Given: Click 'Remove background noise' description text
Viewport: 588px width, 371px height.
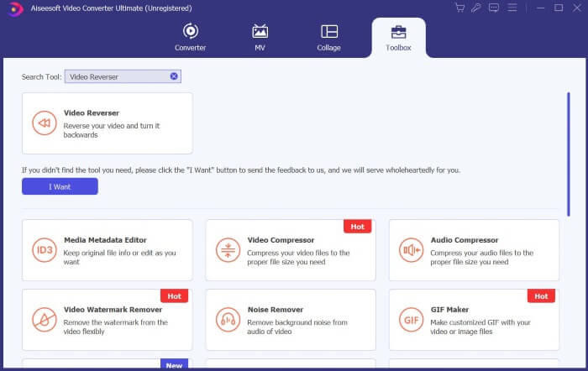Looking at the screenshot, I should pyautogui.click(x=297, y=327).
